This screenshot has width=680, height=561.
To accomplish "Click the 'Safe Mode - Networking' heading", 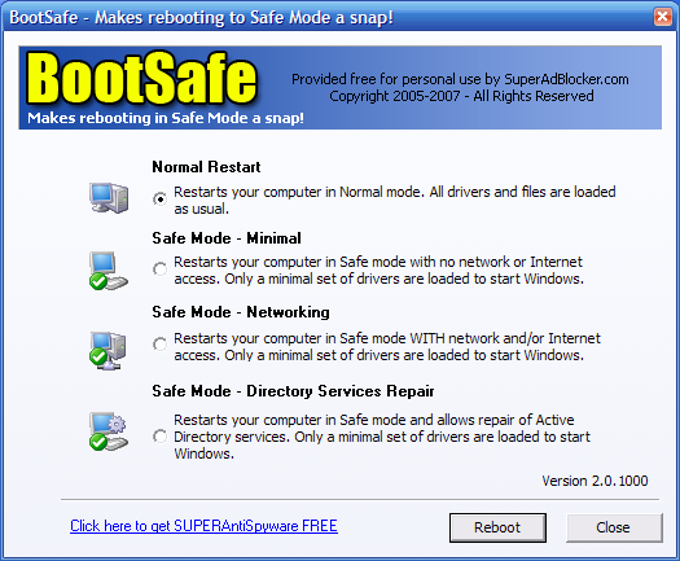I will tap(241, 312).
